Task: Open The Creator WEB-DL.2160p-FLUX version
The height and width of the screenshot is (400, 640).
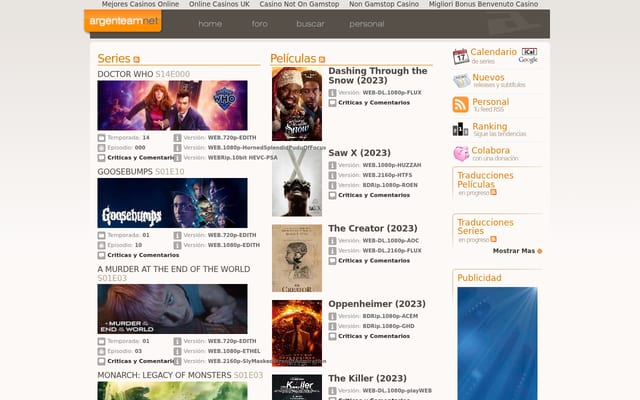Action: [392, 251]
